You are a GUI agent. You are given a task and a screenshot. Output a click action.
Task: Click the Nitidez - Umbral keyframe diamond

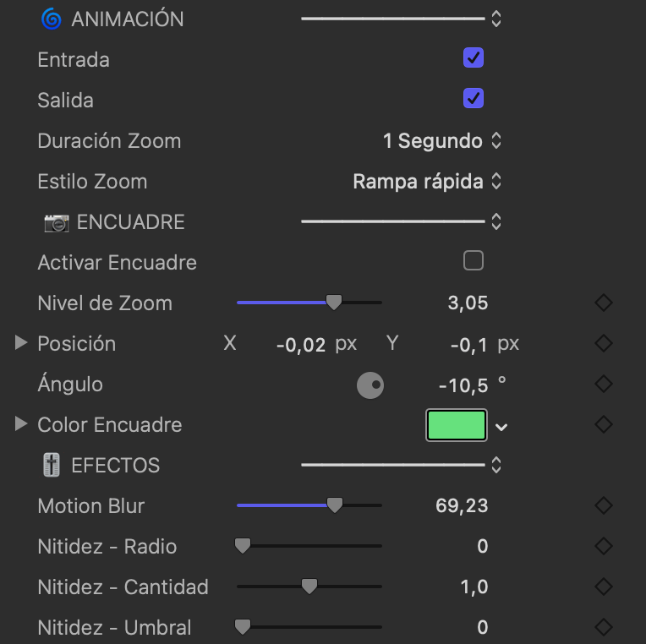(603, 627)
